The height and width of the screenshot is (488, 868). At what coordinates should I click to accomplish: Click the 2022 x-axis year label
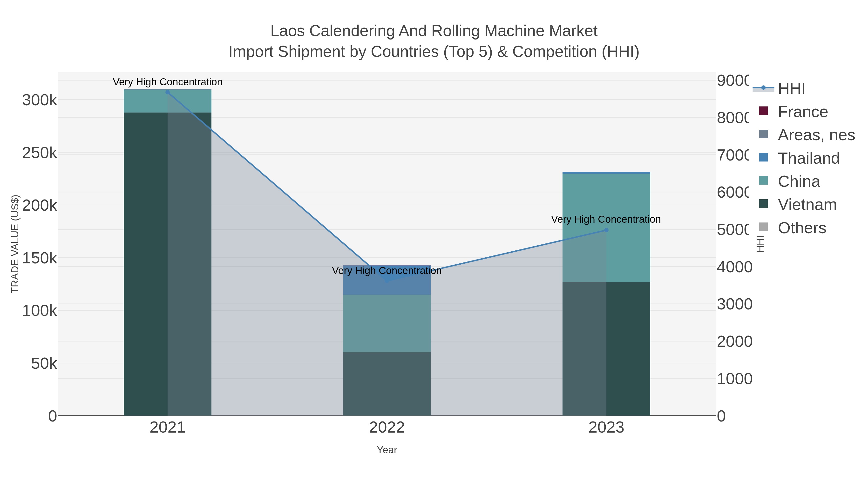[387, 428]
